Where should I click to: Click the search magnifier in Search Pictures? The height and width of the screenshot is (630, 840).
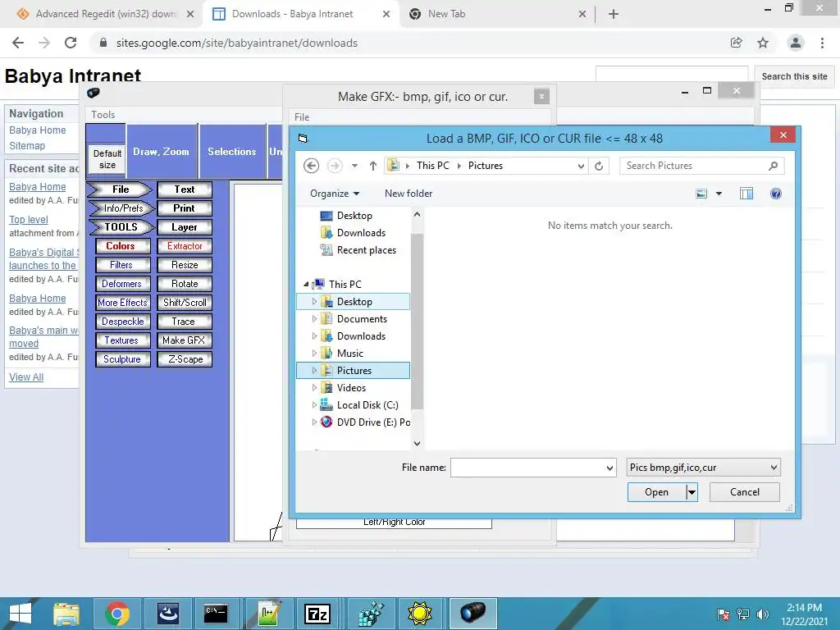(x=773, y=166)
